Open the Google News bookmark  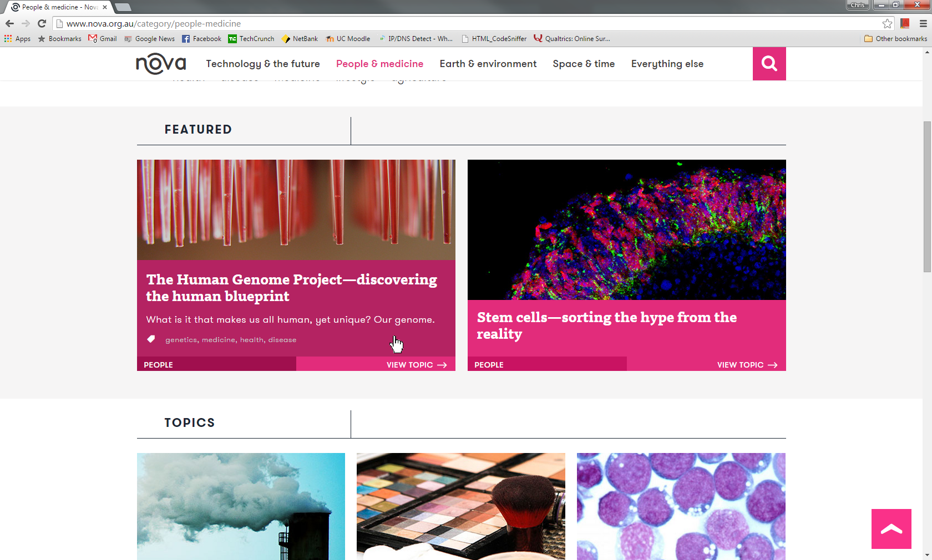tap(149, 39)
